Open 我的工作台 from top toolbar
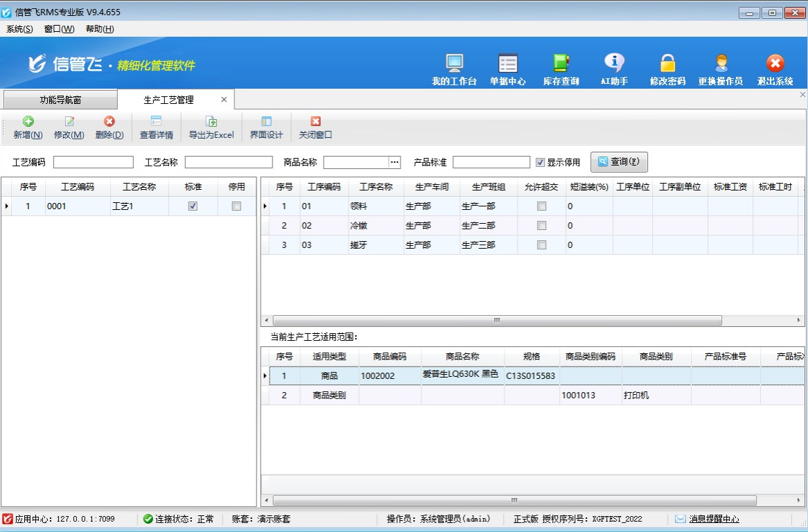808x532 pixels. pyautogui.click(x=454, y=64)
